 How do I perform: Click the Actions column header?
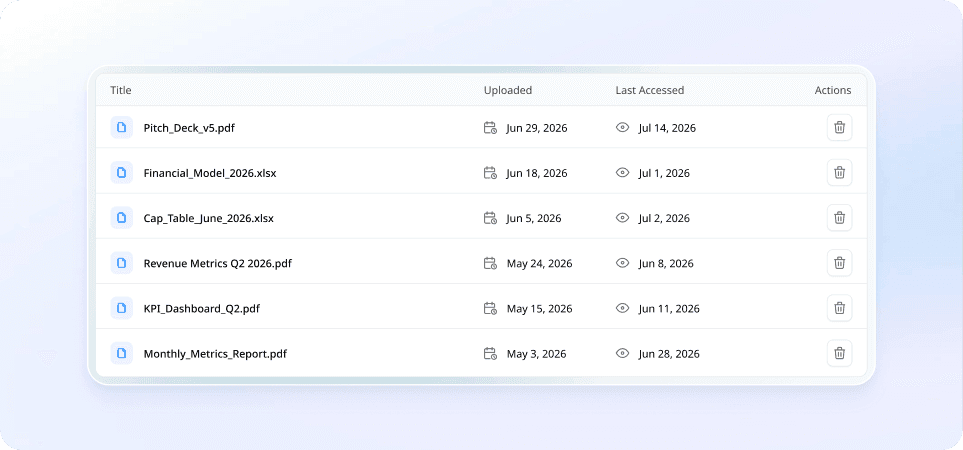[x=833, y=90]
